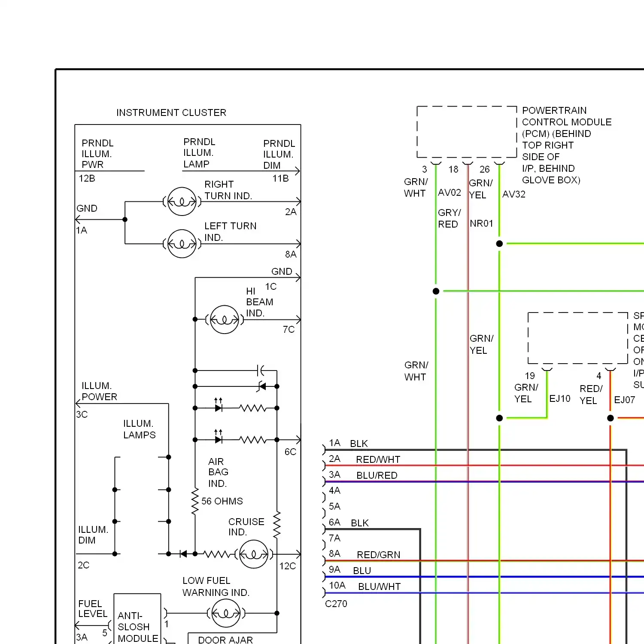Click the BLU/RED wire label at 3A
The height and width of the screenshot is (644, 644).
pyautogui.click(x=377, y=475)
